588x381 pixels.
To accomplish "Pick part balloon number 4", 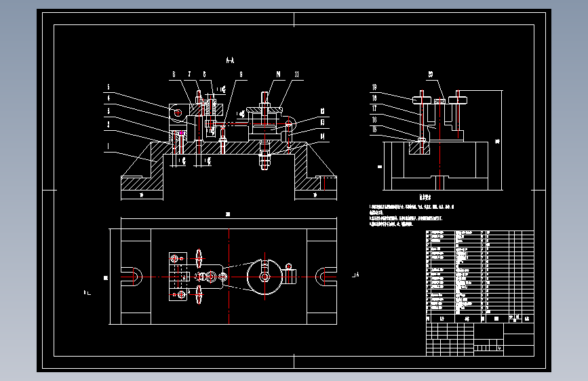I will (109, 98).
